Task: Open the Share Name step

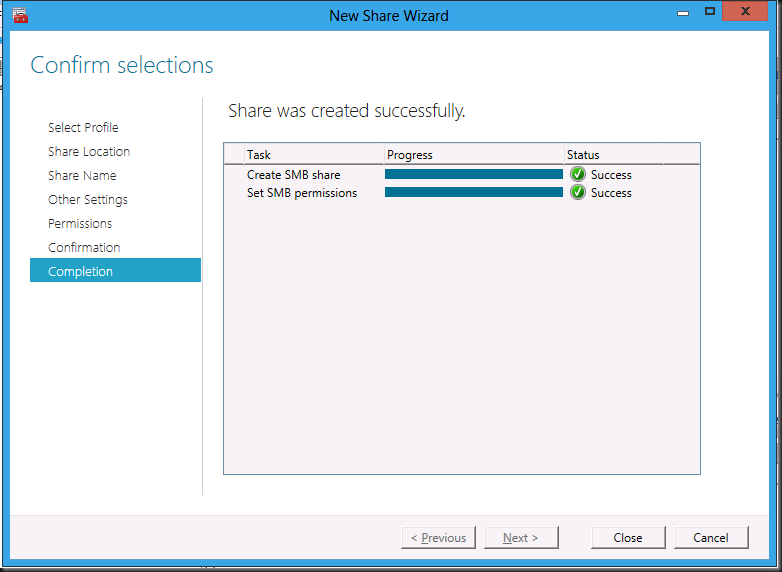Action: click(x=82, y=176)
